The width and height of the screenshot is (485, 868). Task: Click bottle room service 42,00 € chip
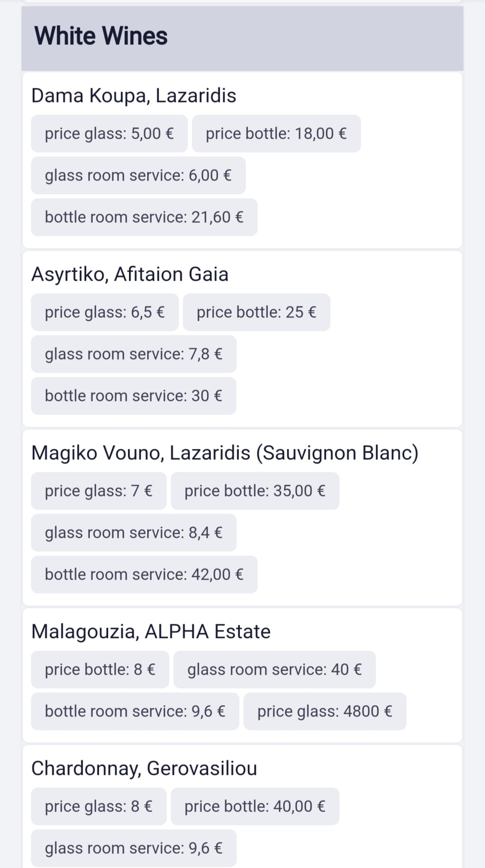tap(144, 574)
